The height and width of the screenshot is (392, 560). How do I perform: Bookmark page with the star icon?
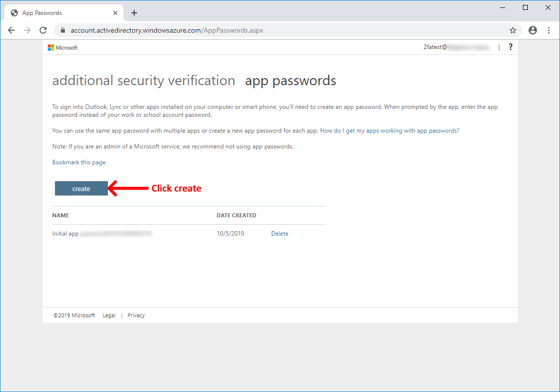[x=513, y=30]
